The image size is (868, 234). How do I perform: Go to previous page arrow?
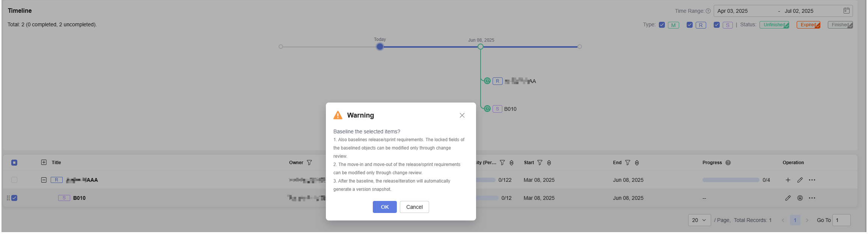click(783, 220)
